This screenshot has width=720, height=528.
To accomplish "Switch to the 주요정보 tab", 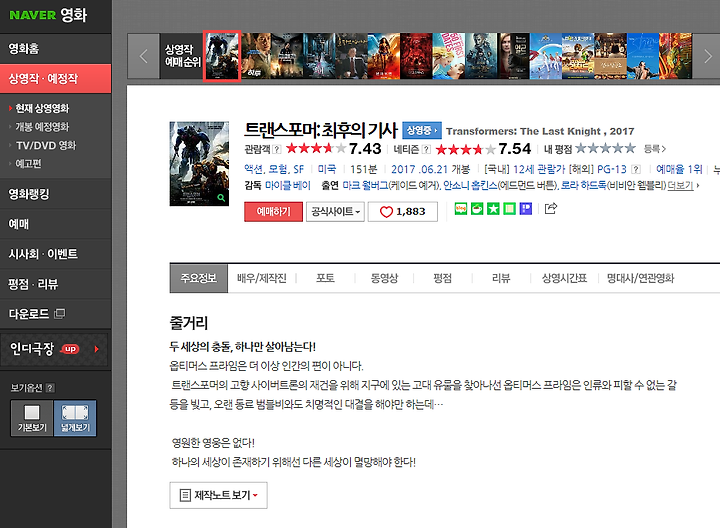I will click(198, 278).
